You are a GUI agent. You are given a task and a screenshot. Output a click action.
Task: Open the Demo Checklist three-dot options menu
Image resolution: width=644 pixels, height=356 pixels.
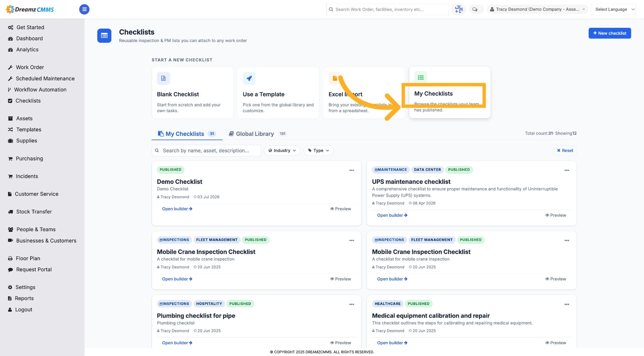tap(352, 170)
